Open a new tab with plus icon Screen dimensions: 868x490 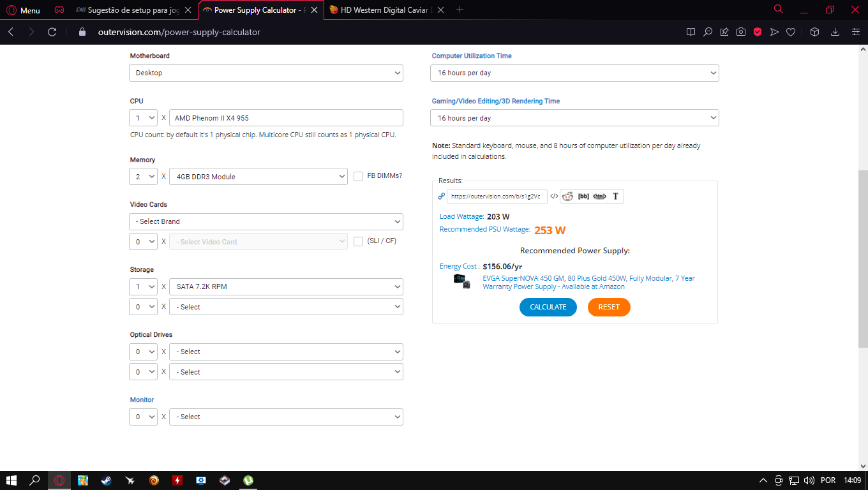[x=461, y=10]
